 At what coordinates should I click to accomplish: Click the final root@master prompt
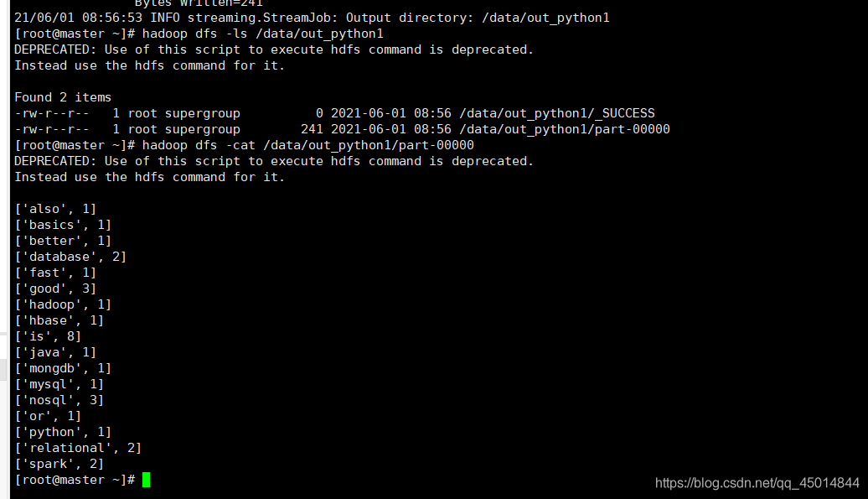point(75,480)
